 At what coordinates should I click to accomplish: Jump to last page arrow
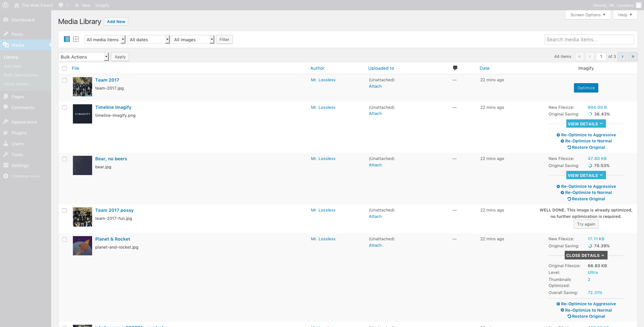[x=633, y=57]
